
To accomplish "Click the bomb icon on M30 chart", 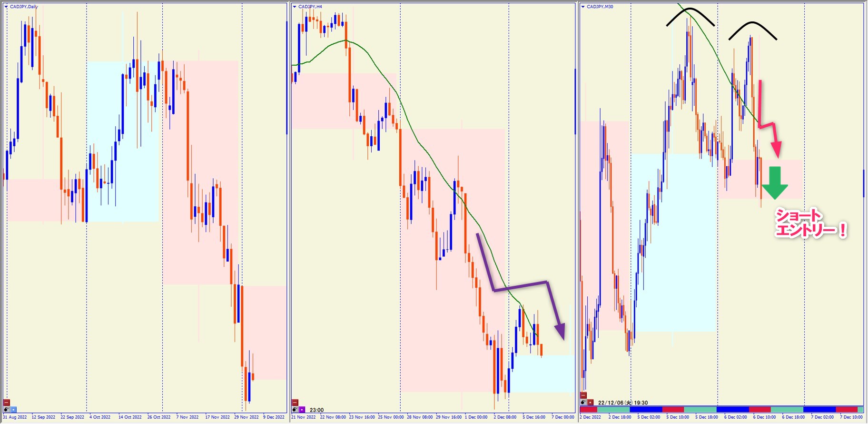I will [x=583, y=403].
